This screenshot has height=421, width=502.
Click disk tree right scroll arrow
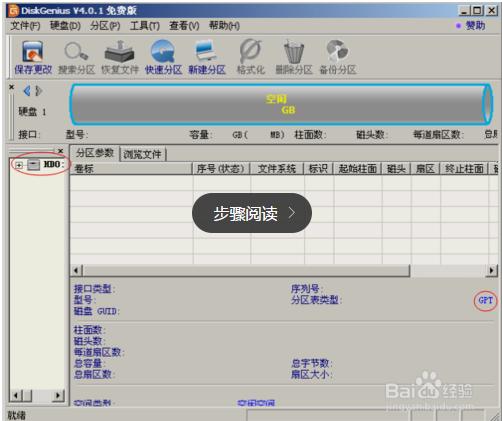(x=58, y=396)
